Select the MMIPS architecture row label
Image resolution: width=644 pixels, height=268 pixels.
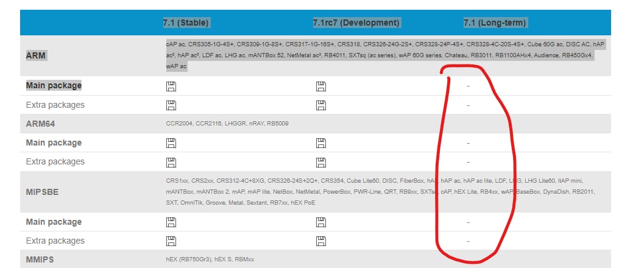coord(40,259)
